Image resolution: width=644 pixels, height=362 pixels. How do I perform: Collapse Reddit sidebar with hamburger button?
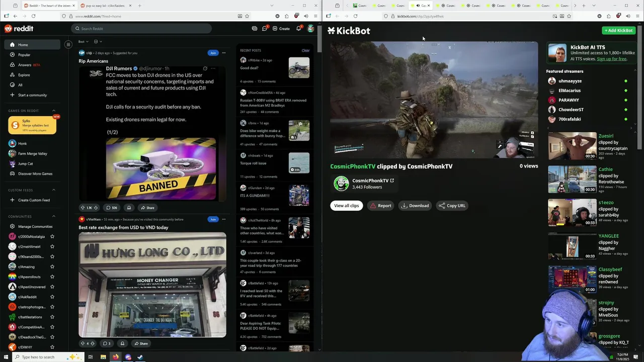[68, 44]
